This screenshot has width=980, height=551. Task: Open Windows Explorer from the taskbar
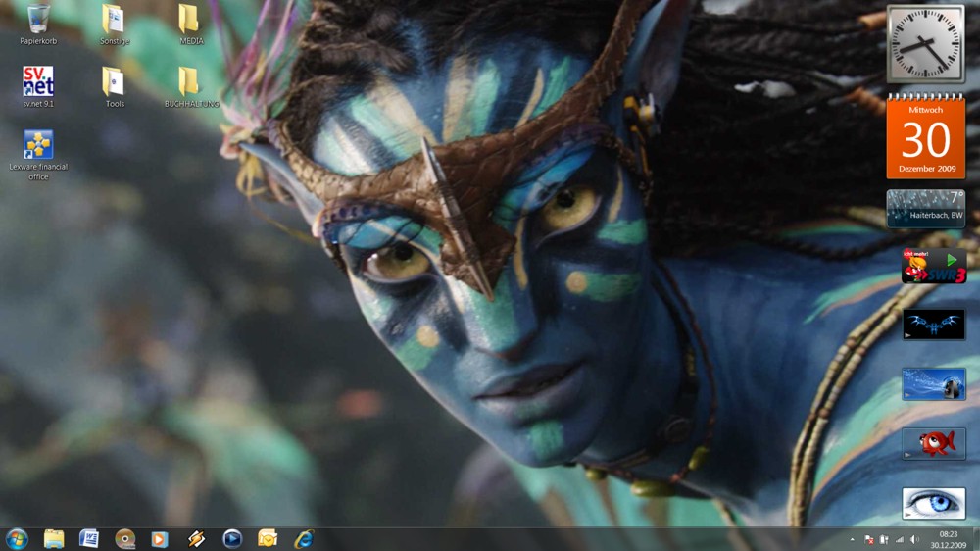click(x=54, y=538)
